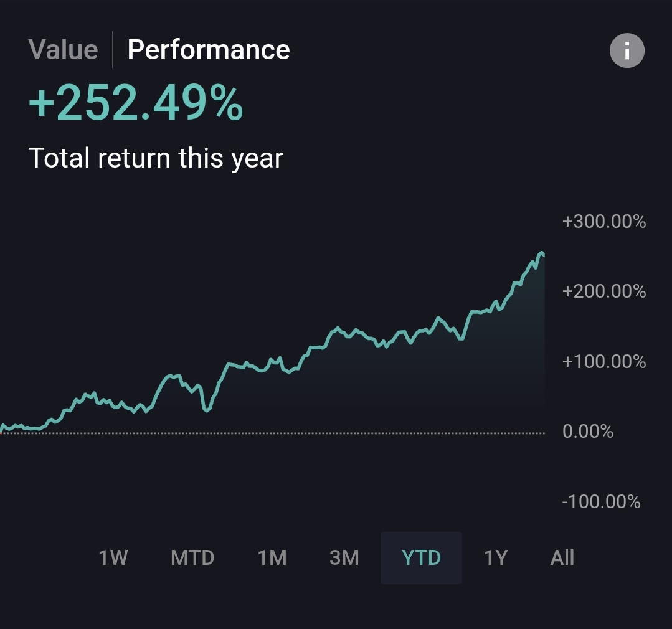This screenshot has width=672, height=629.
Task: Click the +200.00% axis label
Action: pyautogui.click(x=604, y=291)
